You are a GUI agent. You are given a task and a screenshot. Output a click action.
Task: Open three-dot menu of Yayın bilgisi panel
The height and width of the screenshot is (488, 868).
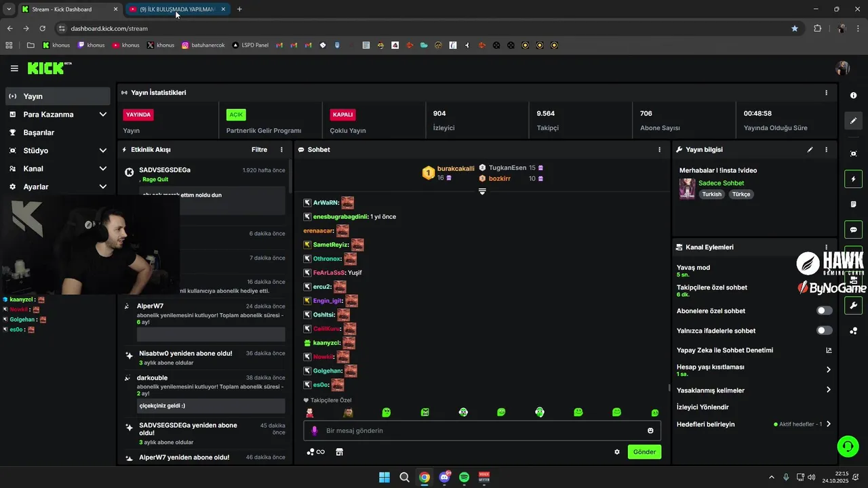(826, 150)
